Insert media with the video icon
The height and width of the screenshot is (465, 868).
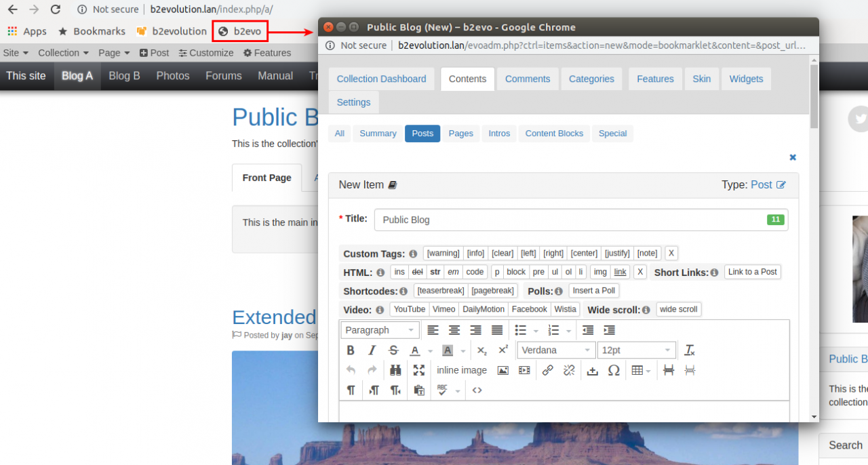tap(524, 370)
